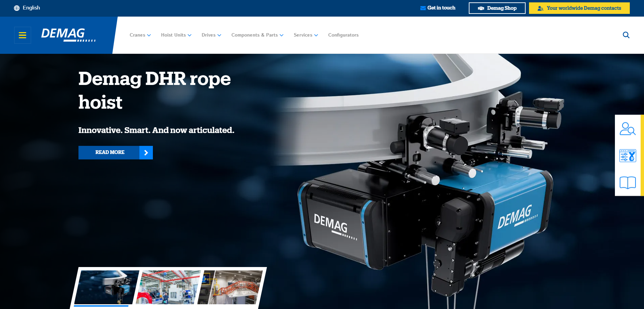Open the Demag Shop button
644x309 pixels.
coord(497,8)
